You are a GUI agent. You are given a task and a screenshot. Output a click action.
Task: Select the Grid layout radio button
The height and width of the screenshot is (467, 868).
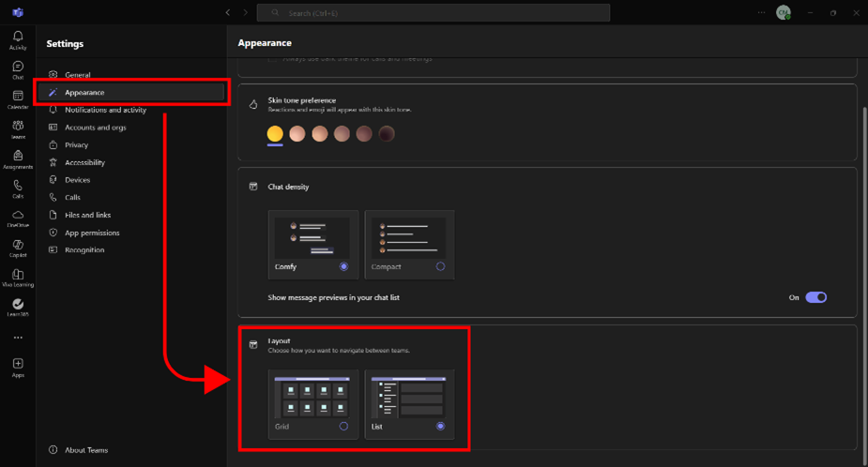343,427
